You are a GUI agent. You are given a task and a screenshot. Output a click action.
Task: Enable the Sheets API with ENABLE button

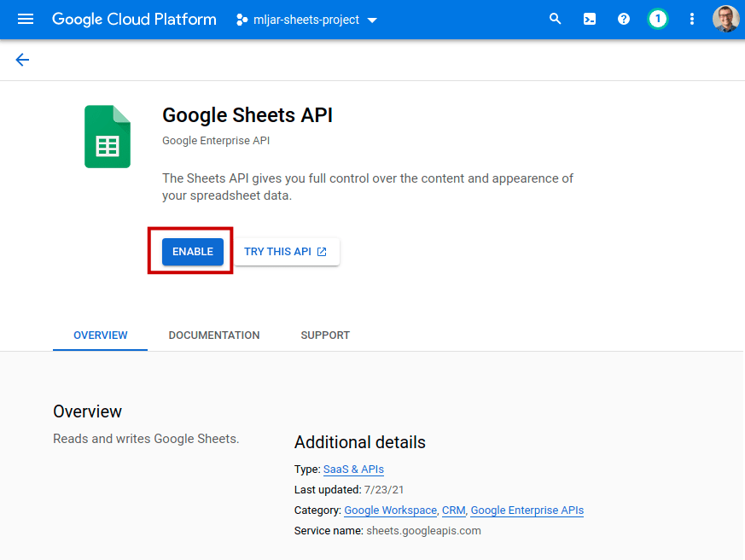(x=192, y=251)
